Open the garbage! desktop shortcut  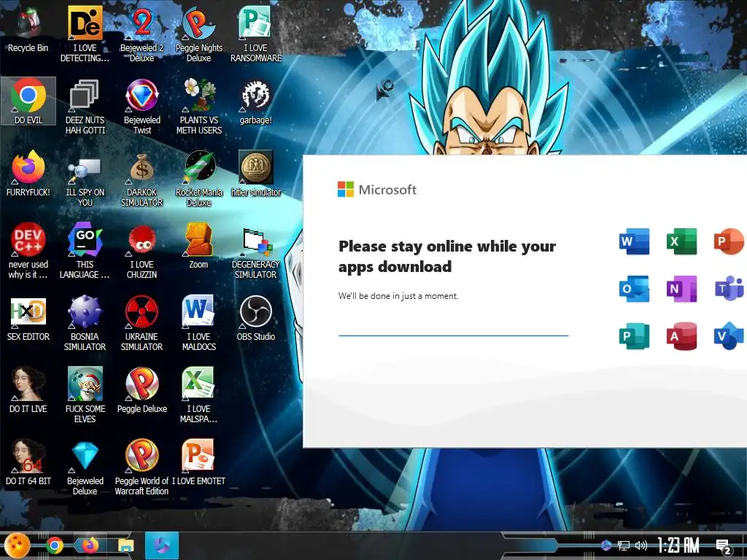[256, 101]
